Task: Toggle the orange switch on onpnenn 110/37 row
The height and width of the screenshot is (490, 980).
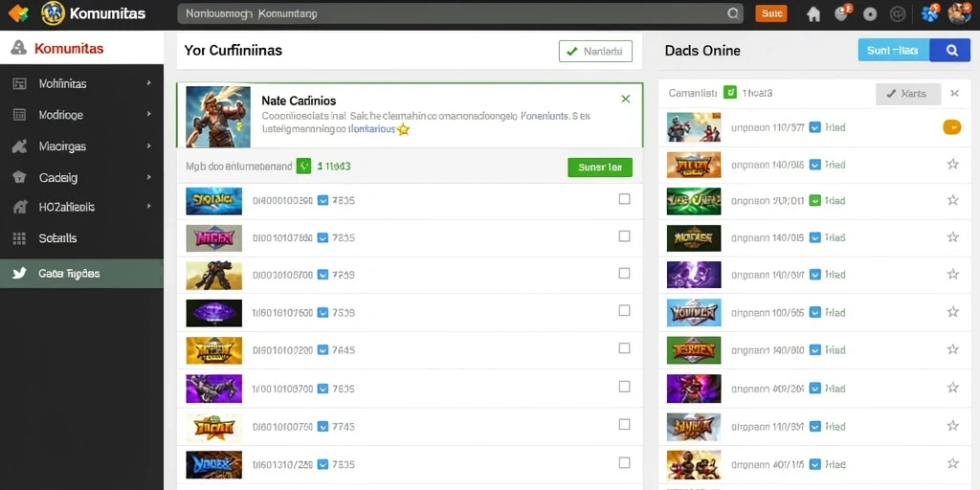Action: click(x=951, y=127)
